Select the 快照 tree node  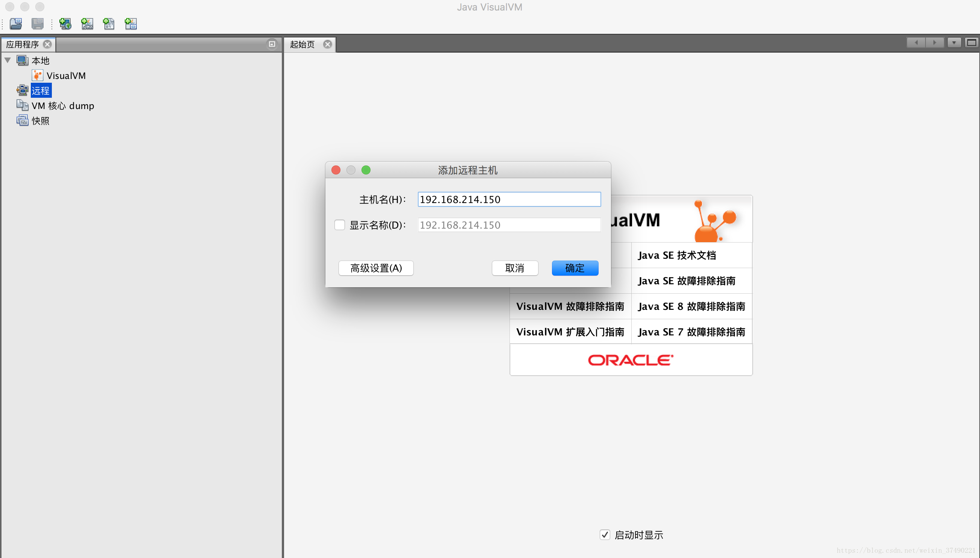click(x=41, y=121)
